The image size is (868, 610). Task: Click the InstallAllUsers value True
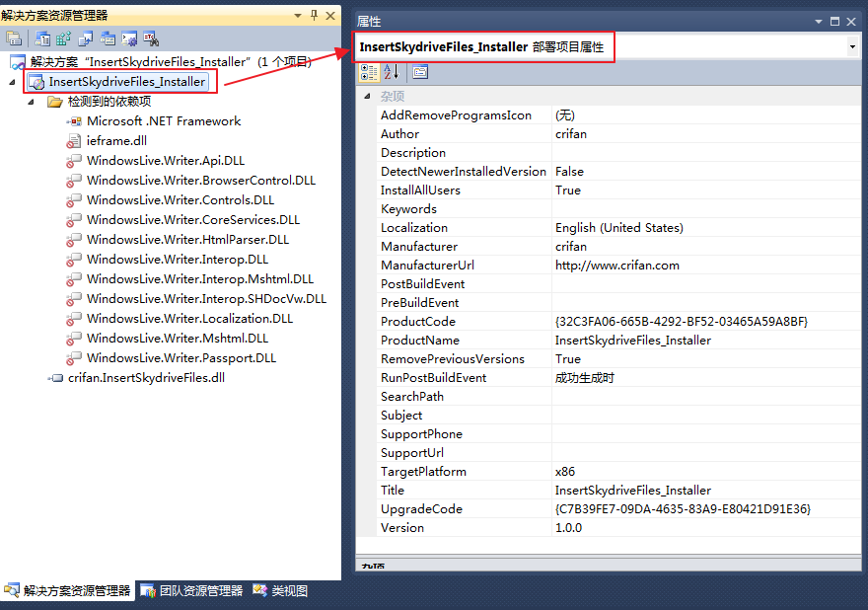568,191
